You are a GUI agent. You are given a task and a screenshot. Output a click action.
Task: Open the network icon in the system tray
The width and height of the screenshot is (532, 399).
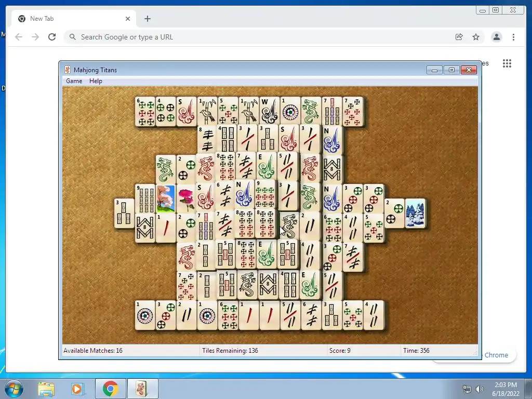(467, 389)
